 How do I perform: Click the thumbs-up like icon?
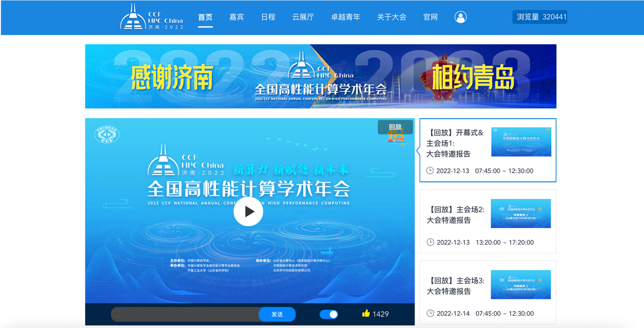point(366,314)
